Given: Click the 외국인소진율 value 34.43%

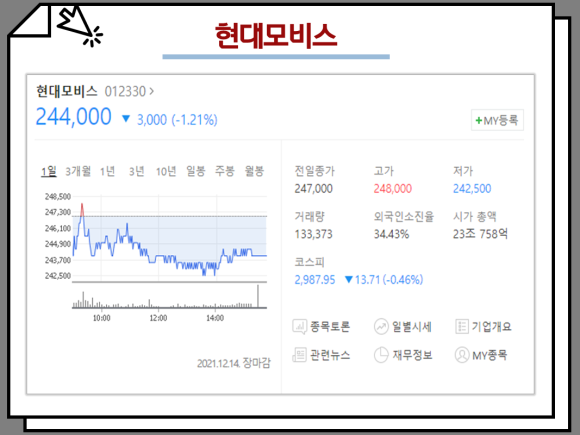Looking at the screenshot, I should point(391,234).
